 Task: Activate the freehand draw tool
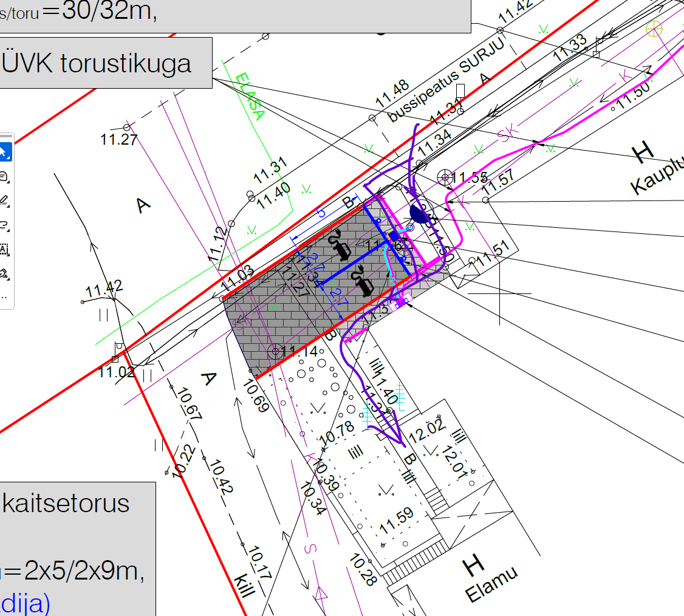[4, 225]
